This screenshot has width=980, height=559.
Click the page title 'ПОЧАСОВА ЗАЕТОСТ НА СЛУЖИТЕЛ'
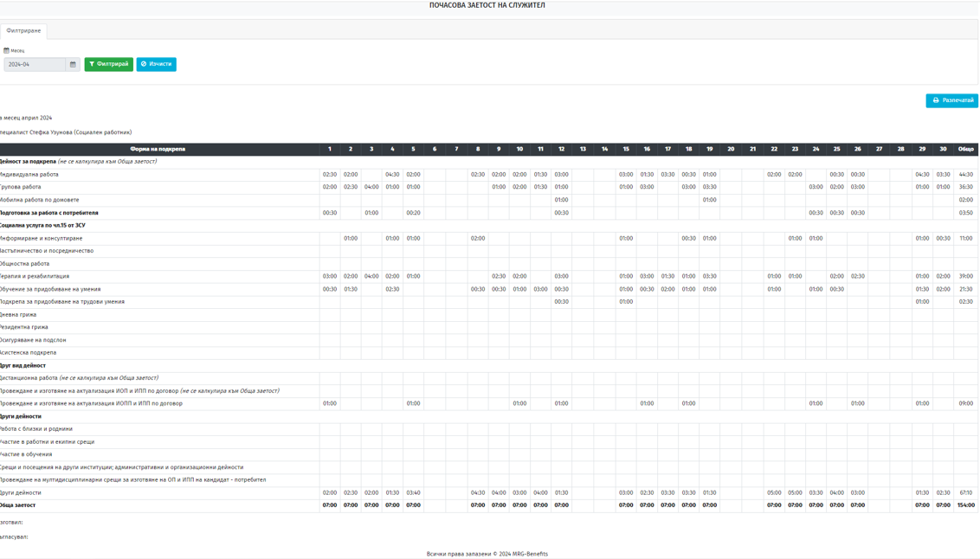coord(487,5)
